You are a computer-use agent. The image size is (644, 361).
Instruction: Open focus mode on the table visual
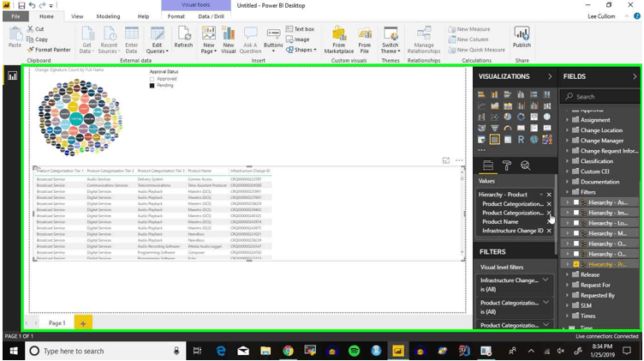point(446,160)
